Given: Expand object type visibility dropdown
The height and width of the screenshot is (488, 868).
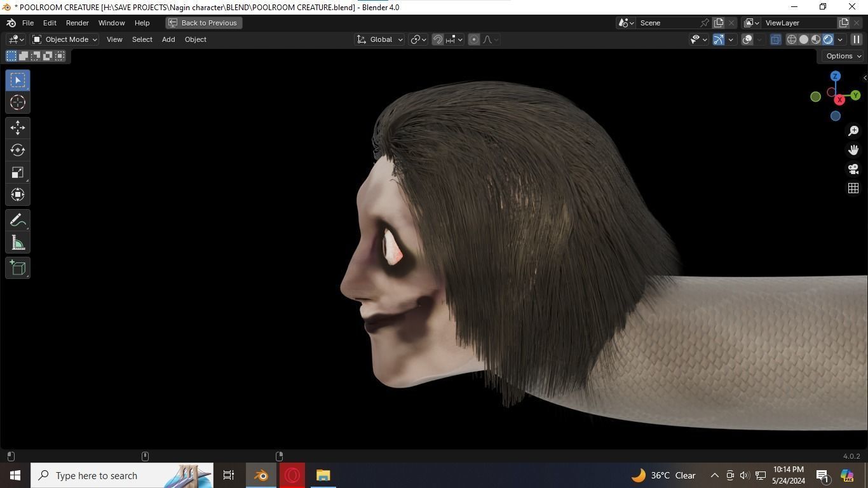Looking at the screenshot, I should point(699,39).
